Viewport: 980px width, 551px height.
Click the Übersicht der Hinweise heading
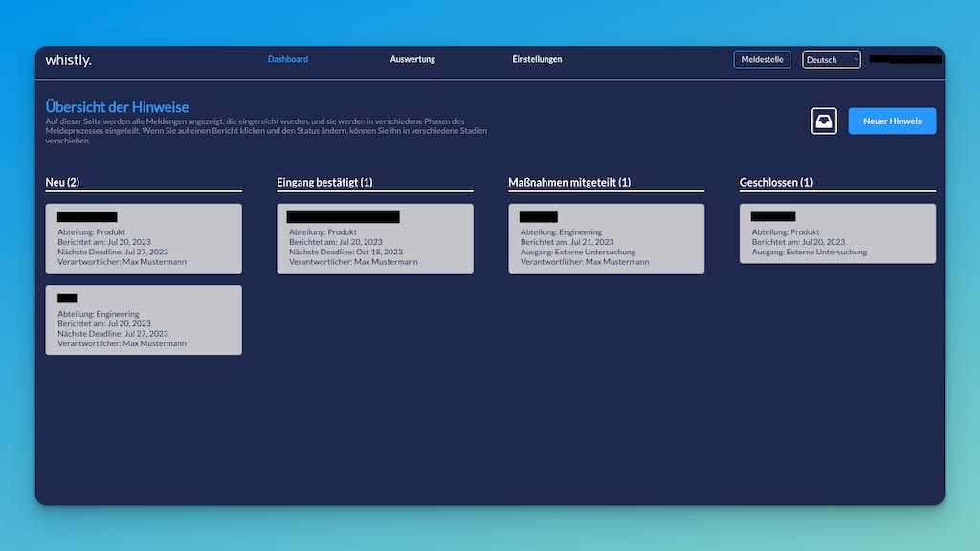(x=117, y=107)
